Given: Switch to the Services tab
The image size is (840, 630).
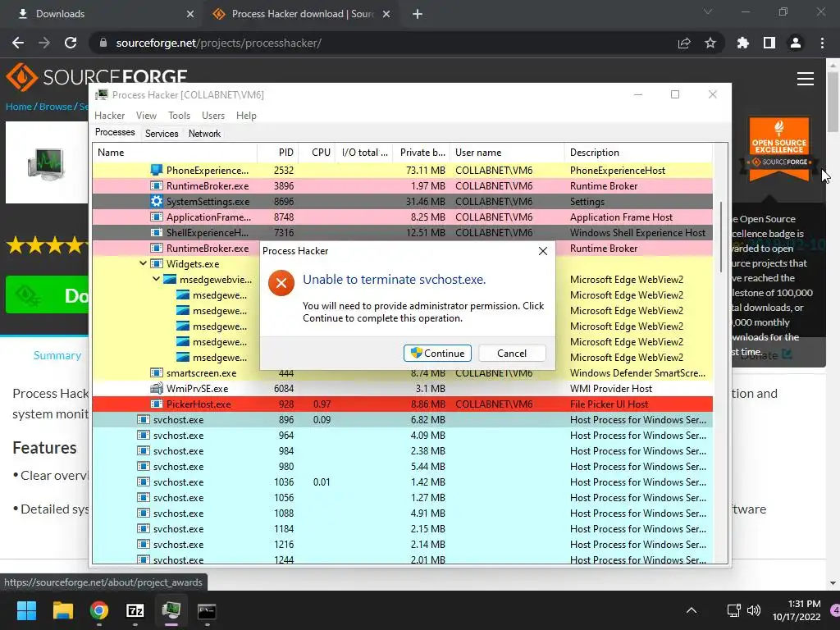Looking at the screenshot, I should (x=162, y=134).
